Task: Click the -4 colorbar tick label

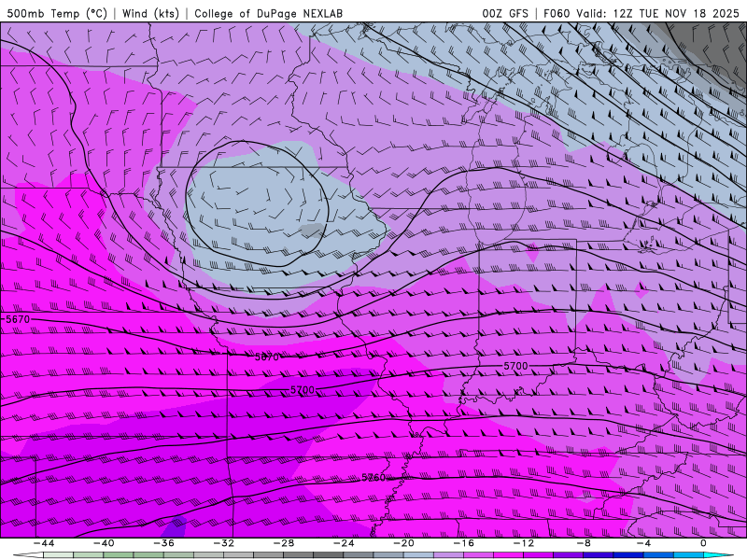Action: point(643,543)
